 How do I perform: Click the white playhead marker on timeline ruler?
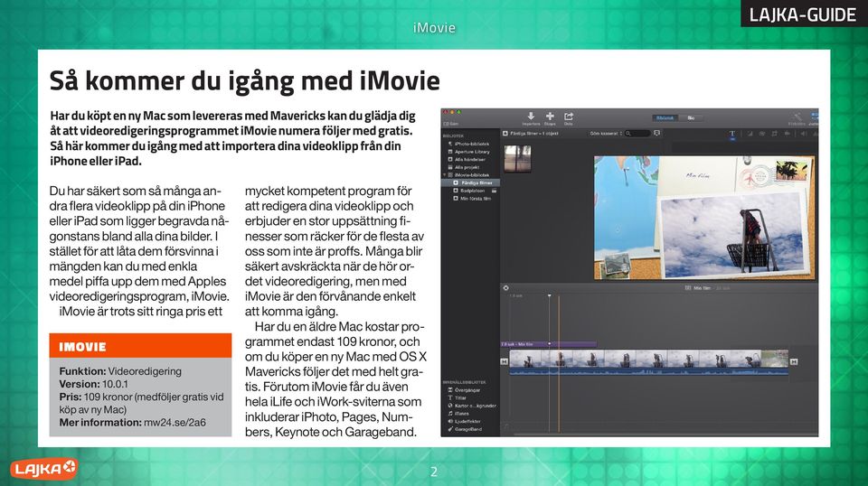pos(549,295)
